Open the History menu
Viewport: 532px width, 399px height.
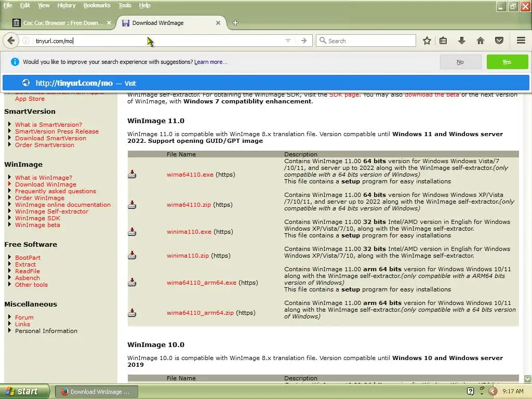pyautogui.click(x=66, y=5)
